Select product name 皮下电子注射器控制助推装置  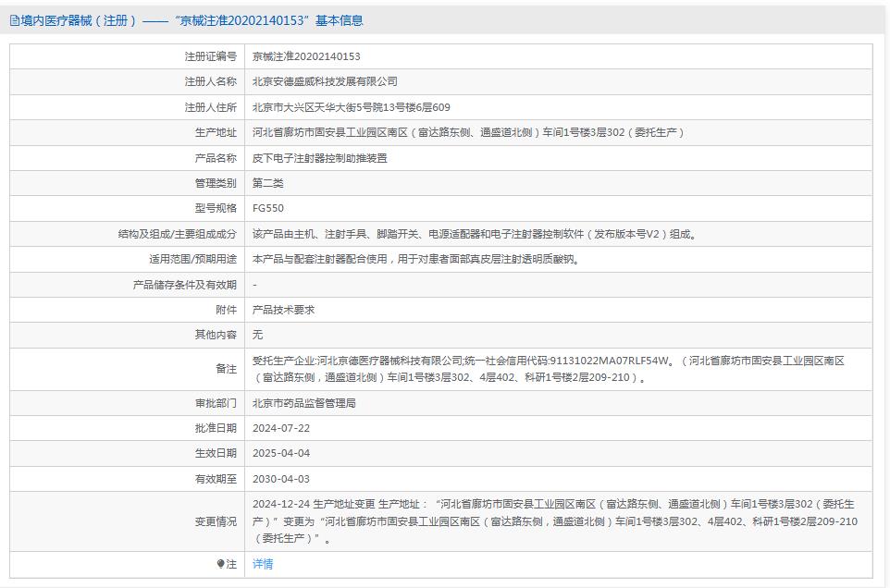coord(319,157)
